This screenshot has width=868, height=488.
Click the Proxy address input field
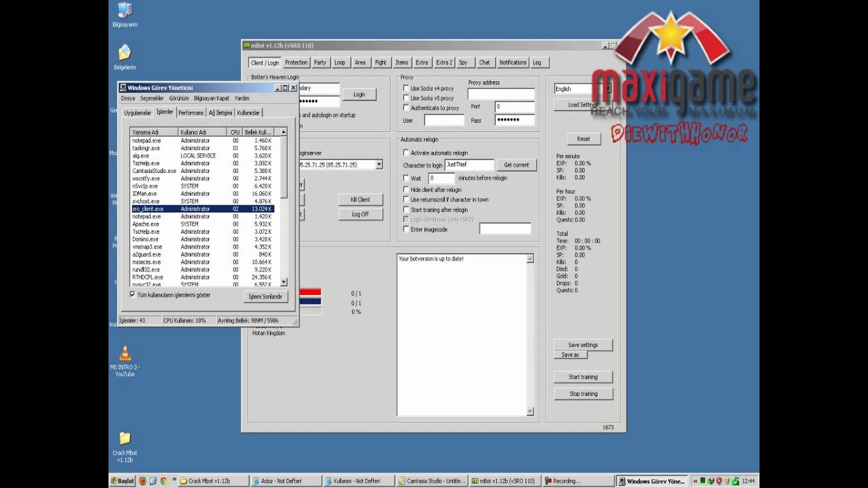501,94
